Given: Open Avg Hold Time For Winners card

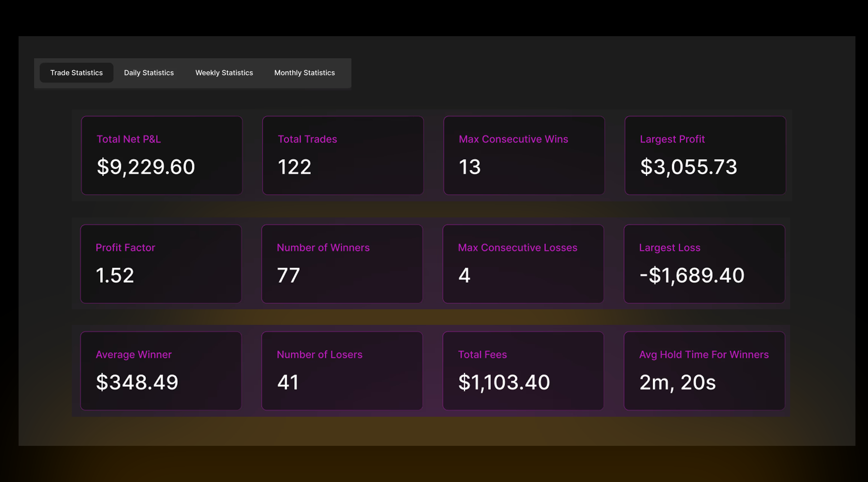Looking at the screenshot, I should [x=704, y=371].
